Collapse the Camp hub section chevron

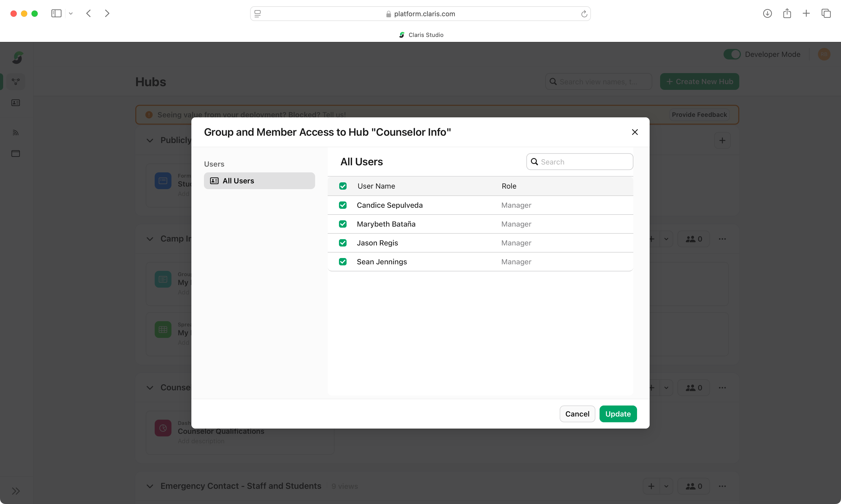click(x=150, y=239)
